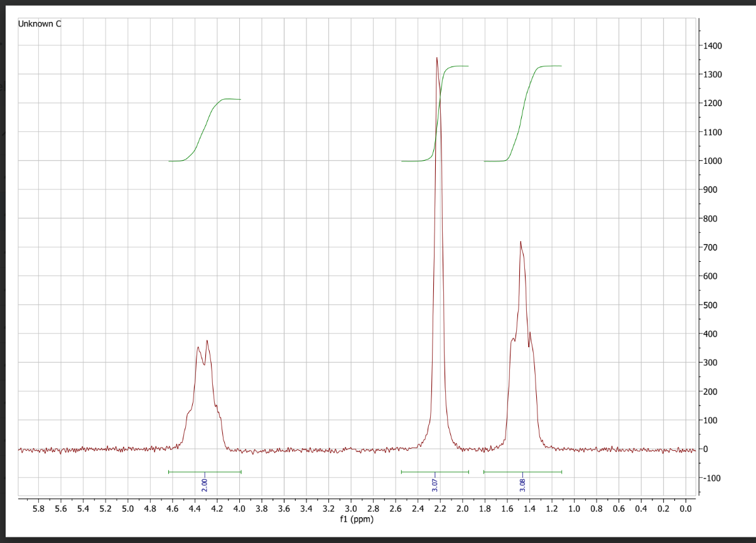
Task: Click the 0.0 tick label on the ppm axis
Action: click(x=685, y=507)
